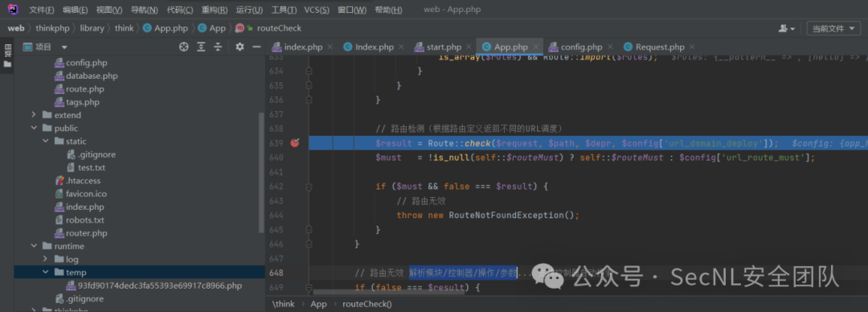868x312 pixels.
Task: Close the App.php editor tab
Action: pyautogui.click(x=535, y=47)
